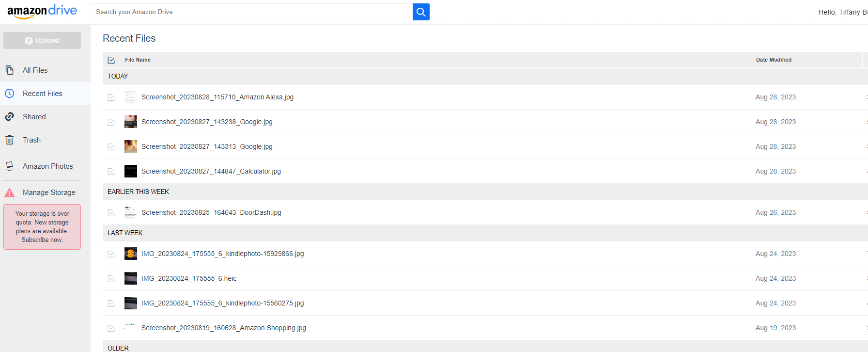Click the Search your Amazon Drive field
The image size is (868, 352).
[251, 12]
